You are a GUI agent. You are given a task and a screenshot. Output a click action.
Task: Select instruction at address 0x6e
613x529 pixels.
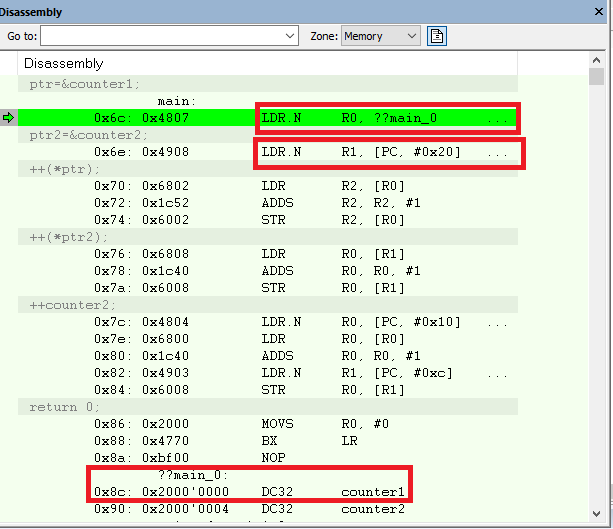[268, 152]
